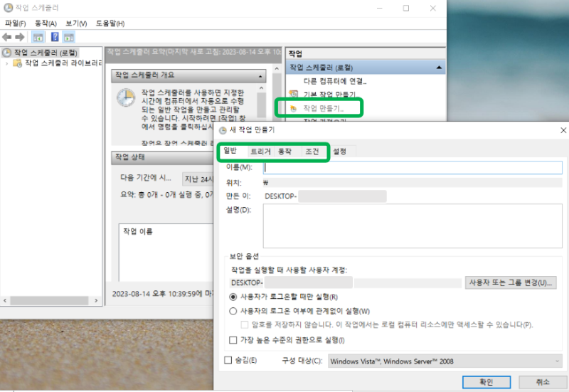569x392 pixels.
Task: Click the left tree pane scroll-left arrow
Action: pyautogui.click(x=5, y=300)
